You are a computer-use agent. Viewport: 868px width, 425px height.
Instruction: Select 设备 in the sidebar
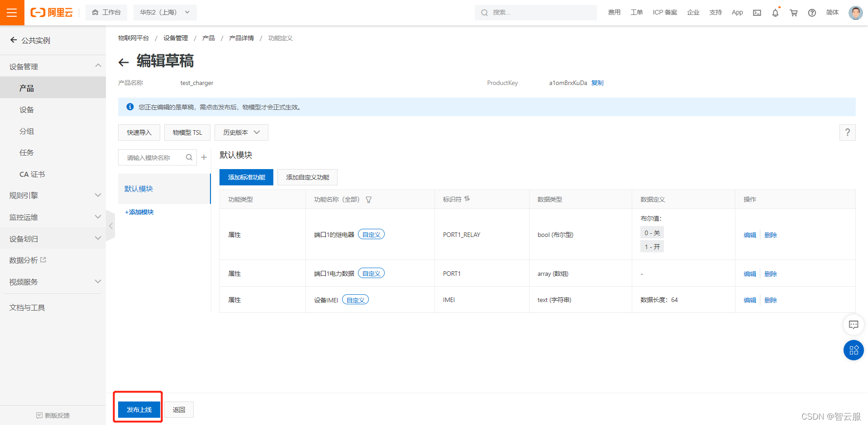coord(53,109)
